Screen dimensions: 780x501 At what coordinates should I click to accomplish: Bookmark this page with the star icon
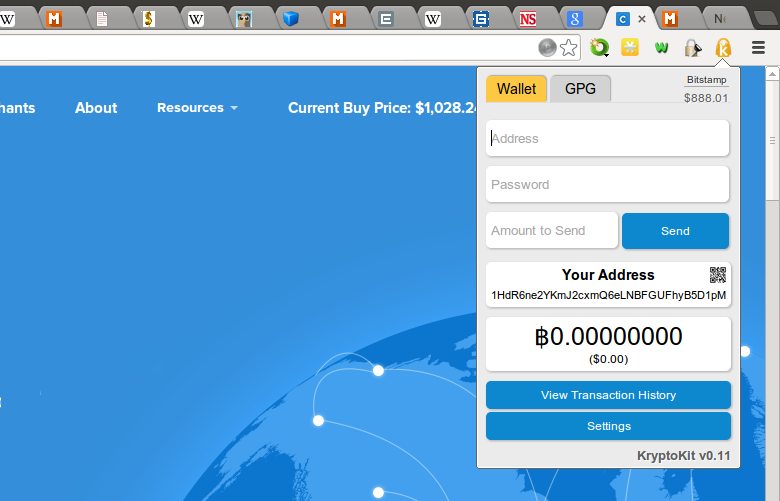tap(569, 48)
